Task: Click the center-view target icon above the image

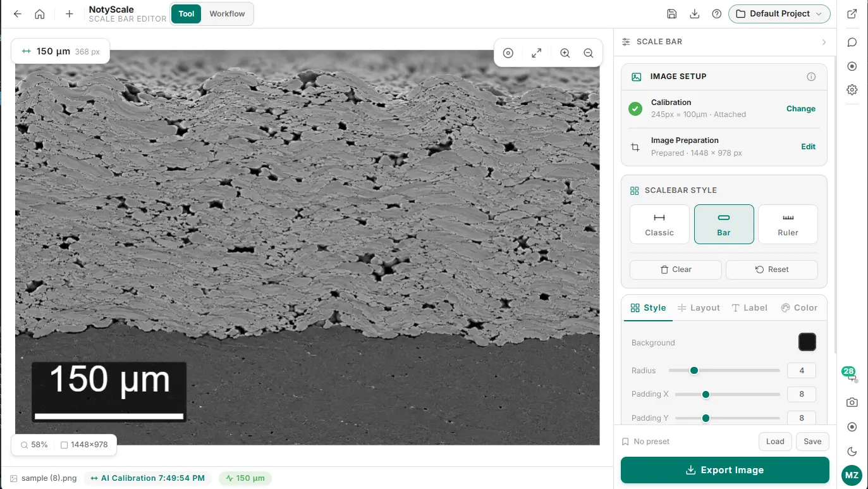Action: click(x=508, y=53)
